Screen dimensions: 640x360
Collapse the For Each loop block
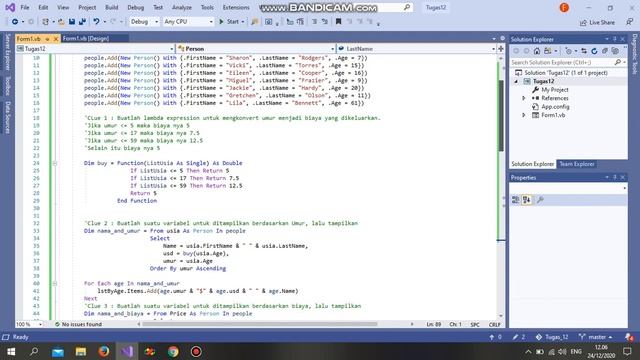pyautogui.click(x=54, y=284)
